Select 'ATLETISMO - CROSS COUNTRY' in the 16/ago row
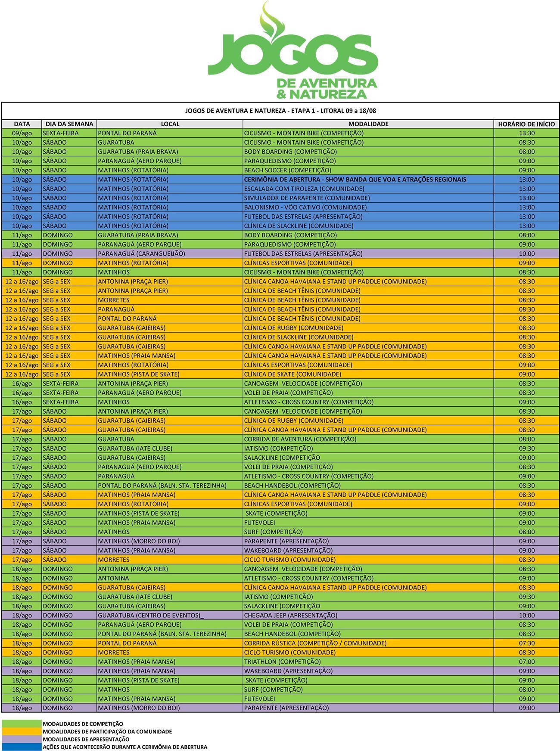The width and height of the screenshot is (560, 751). (368, 402)
